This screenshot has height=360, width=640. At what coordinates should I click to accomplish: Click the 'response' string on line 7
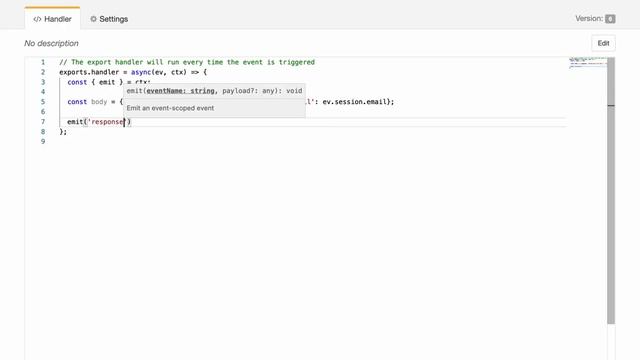point(106,122)
